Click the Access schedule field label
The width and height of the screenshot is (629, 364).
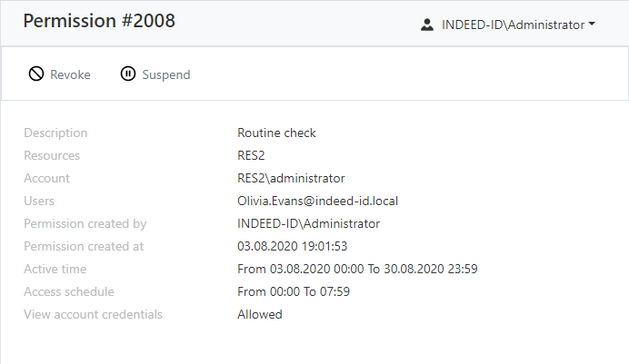pyautogui.click(x=69, y=291)
